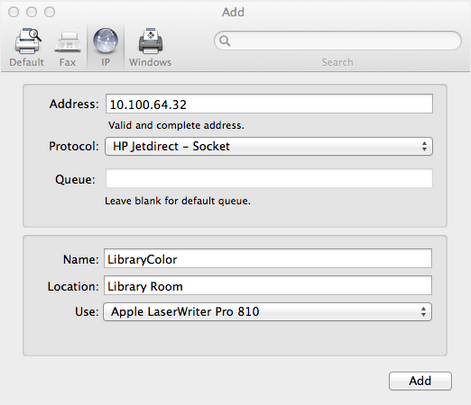Open the Use Apple LaserWriter Pro 810 dropdown
Image resolution: width=471 pixels, height=405 pixels.
click(267, 312)
